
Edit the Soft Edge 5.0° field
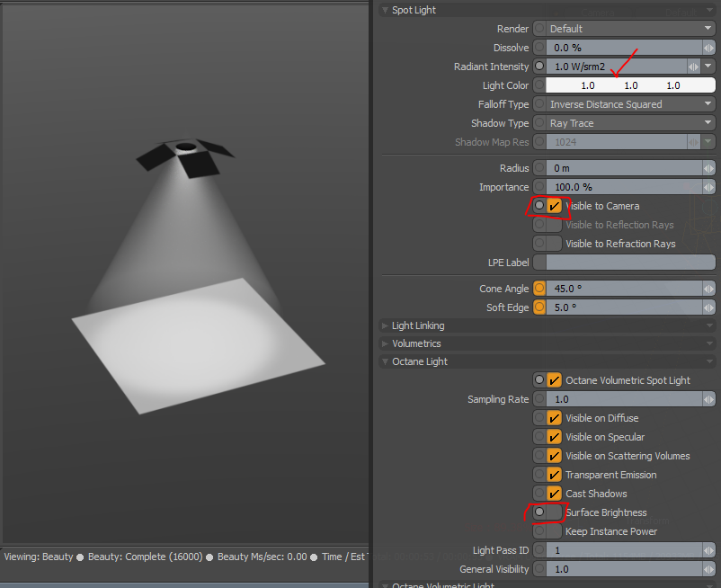point(624,307)
